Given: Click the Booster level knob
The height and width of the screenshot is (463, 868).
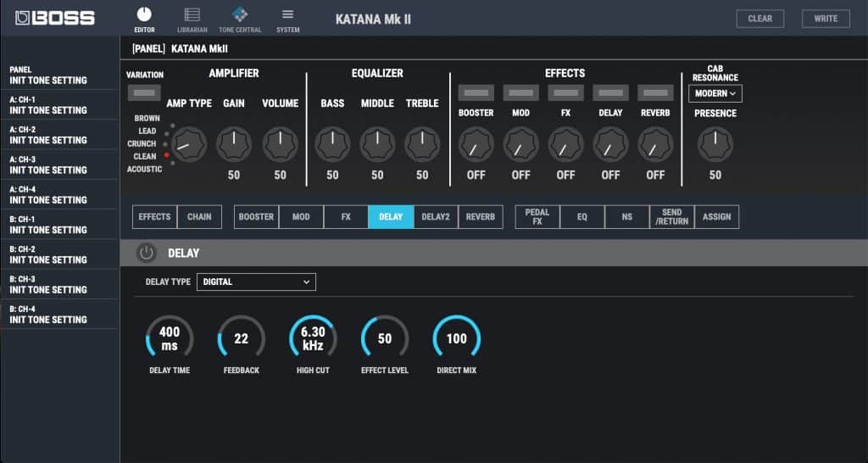Looking at the screenshot, I should pyautogui.click(x=476, y=144).
